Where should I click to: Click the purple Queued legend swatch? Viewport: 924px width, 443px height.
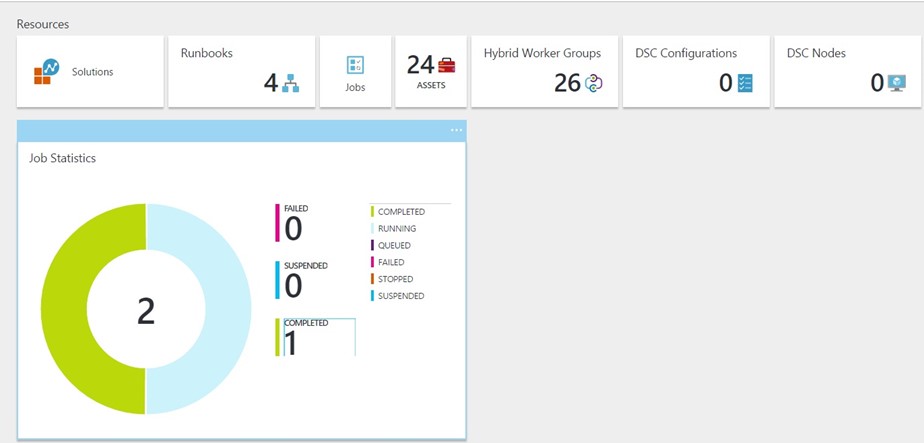click(x=372, y=246)
